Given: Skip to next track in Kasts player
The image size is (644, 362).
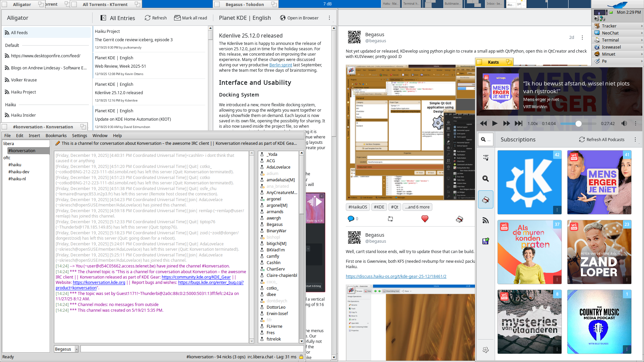Looking at the screenshot, I should tap(518, 123).
